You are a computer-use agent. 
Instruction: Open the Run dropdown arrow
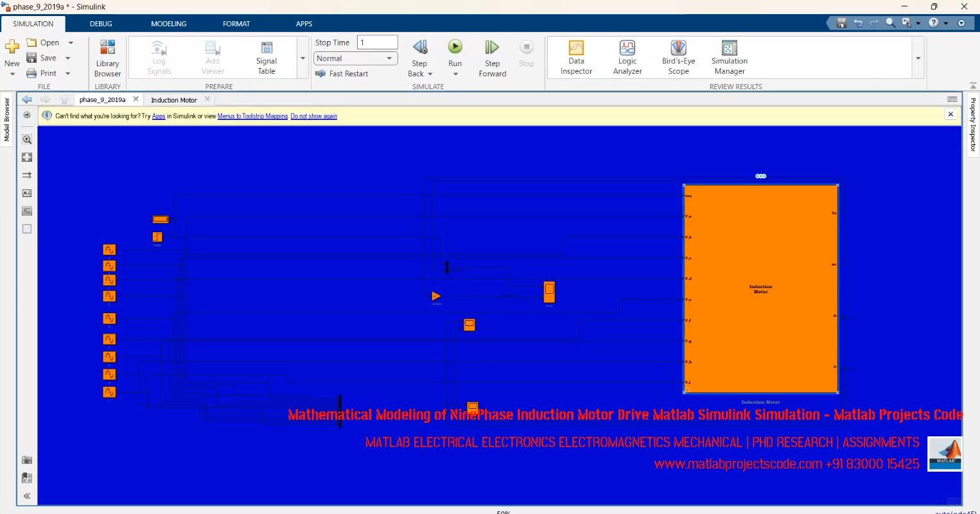click(455, 73)
